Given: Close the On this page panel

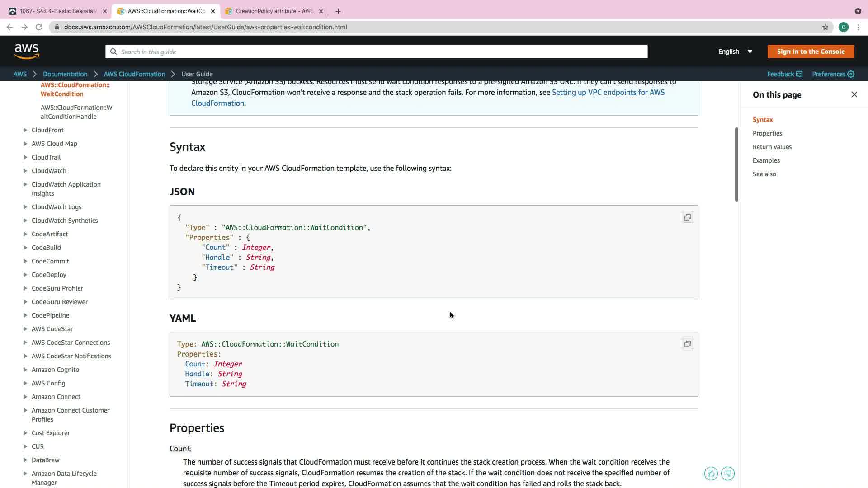Looking at the screenshot, I should (854, 94).
